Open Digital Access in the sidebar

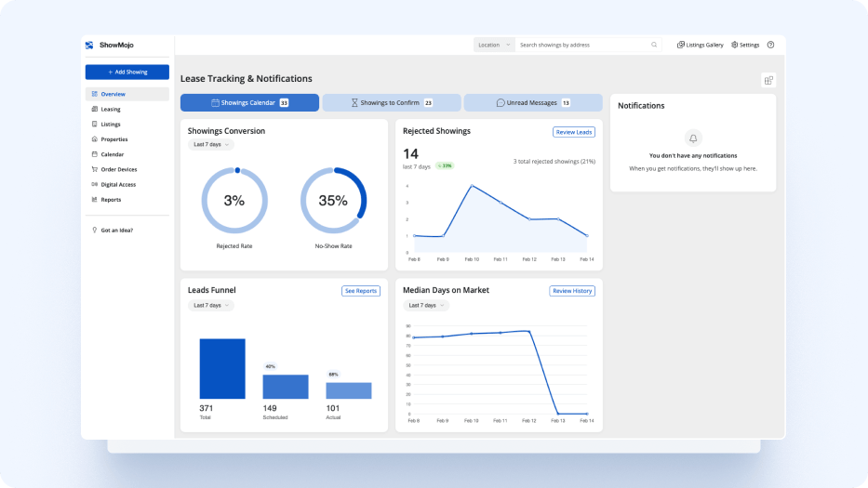pos(118,184)
